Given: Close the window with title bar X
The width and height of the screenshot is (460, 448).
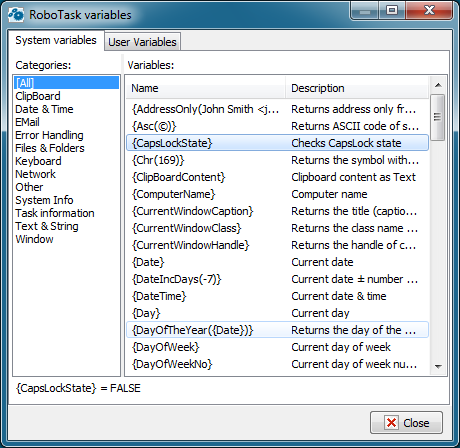Looking at the screenshot, I should tap(429, 11).
